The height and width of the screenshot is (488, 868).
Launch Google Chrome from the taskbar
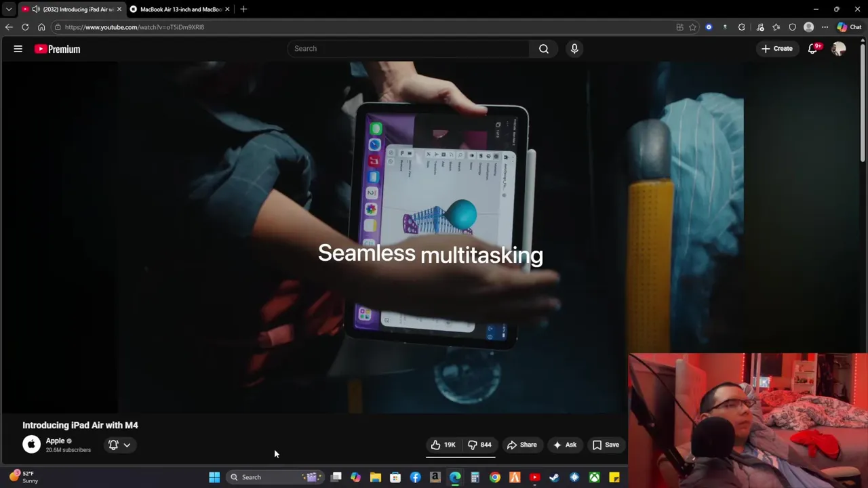pos(494,477)
